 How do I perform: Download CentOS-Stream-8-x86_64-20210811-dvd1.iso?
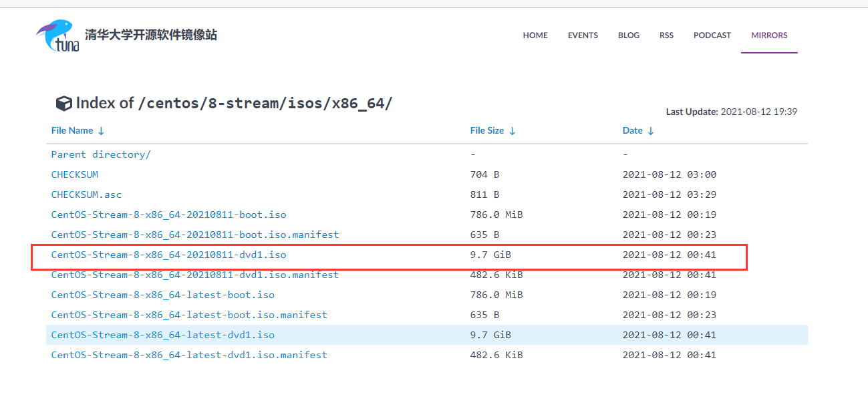[x=168, y=255]
